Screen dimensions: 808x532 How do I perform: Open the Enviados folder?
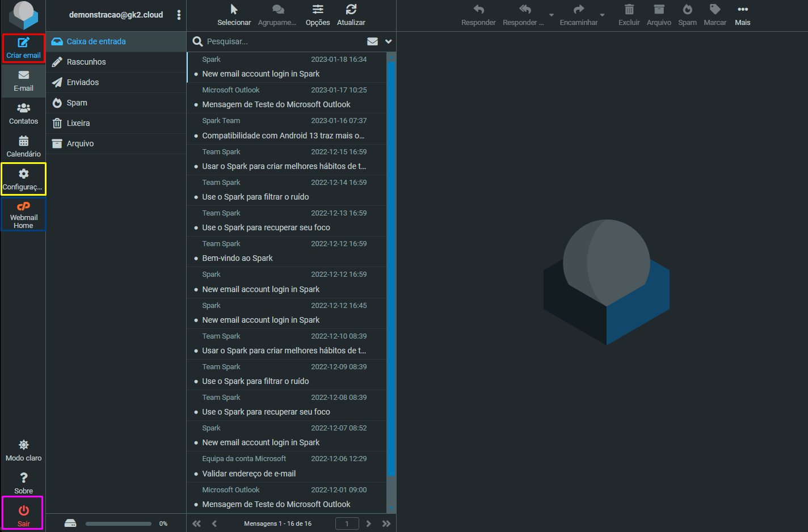(116, 82)
